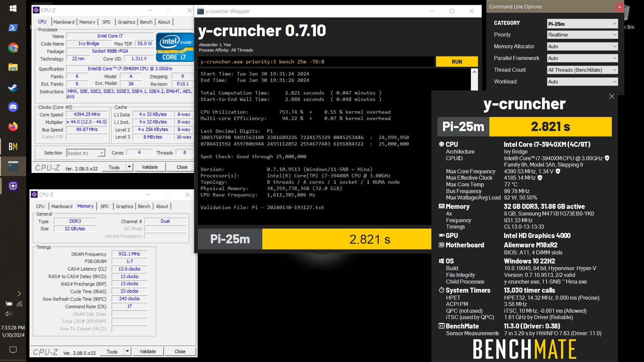Click the network tray icon
644x362 pixels.
point(19,304)
